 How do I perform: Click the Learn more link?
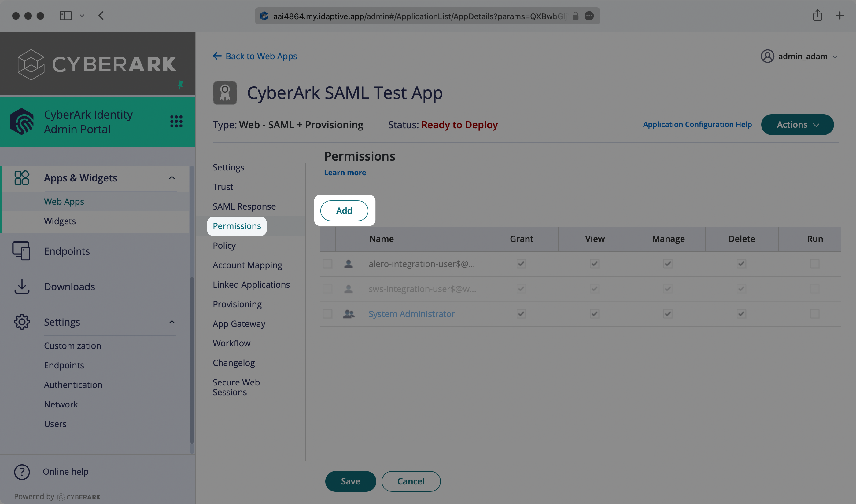point(345,173)
